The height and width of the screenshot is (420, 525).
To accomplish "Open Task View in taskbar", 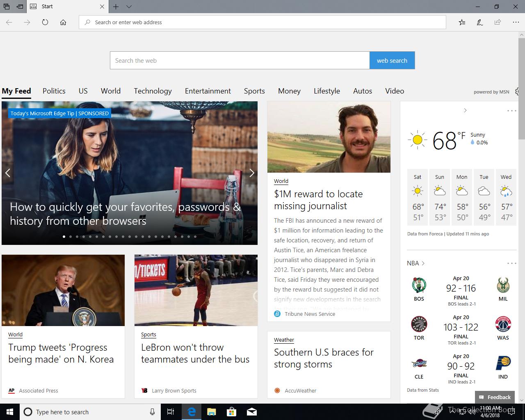I will [x=171, y=412].
